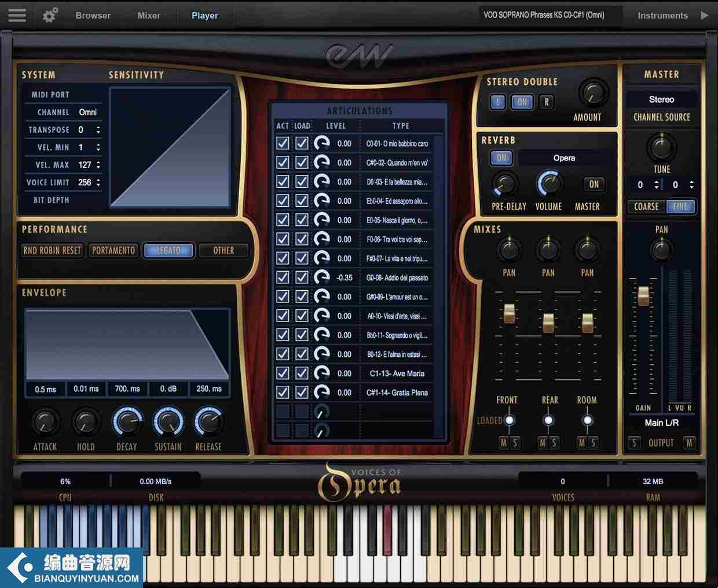This screenshot has height=588, width=718.
Task: Toggle the PORTAMENTO button
Action: (x=113, y=250)
